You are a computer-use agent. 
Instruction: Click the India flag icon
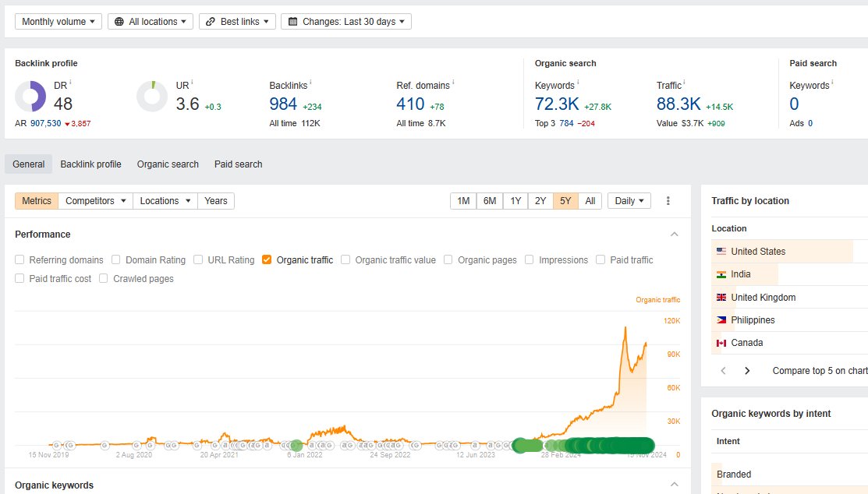coord(721,274)
